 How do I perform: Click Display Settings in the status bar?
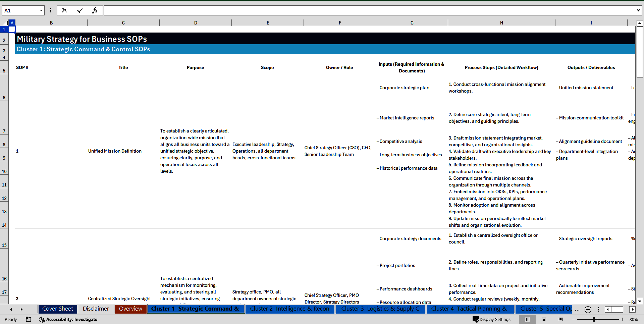pyautogui.click(x=492, y=319)
